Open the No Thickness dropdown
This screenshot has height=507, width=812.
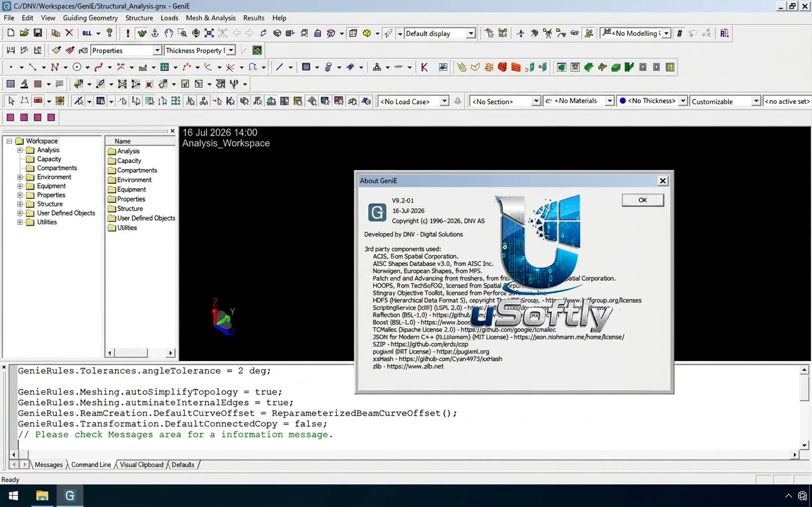(x=653, y=101)
